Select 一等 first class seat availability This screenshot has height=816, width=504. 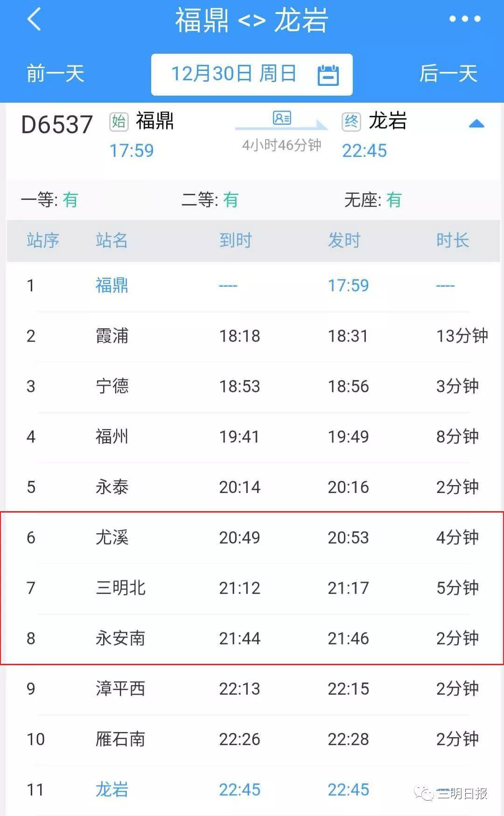point(49,200)
